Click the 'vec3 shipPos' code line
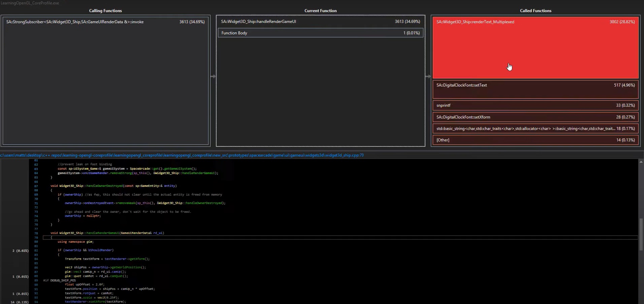 [x=105, y=267]
